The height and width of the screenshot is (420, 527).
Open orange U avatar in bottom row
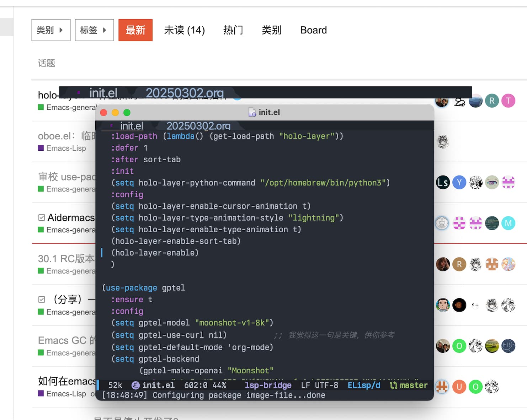tap(459, 387)
